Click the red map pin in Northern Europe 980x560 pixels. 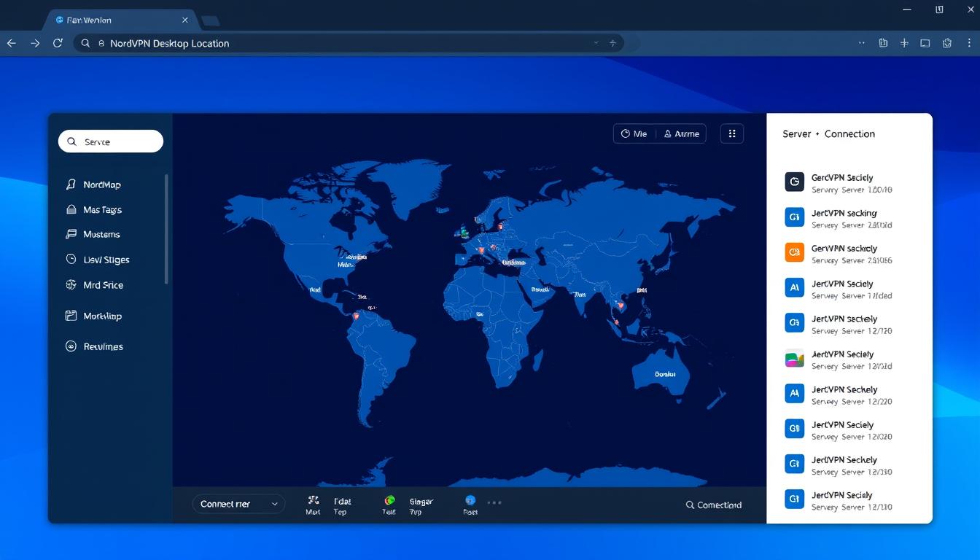(x=500, y=227)
